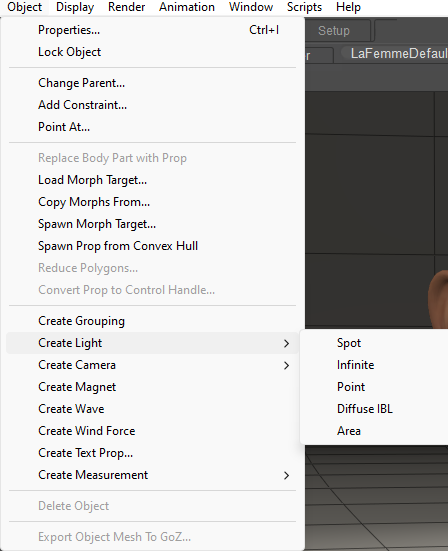
Task: Expand the Create Measurement submenu arrow
Action: 286,475
